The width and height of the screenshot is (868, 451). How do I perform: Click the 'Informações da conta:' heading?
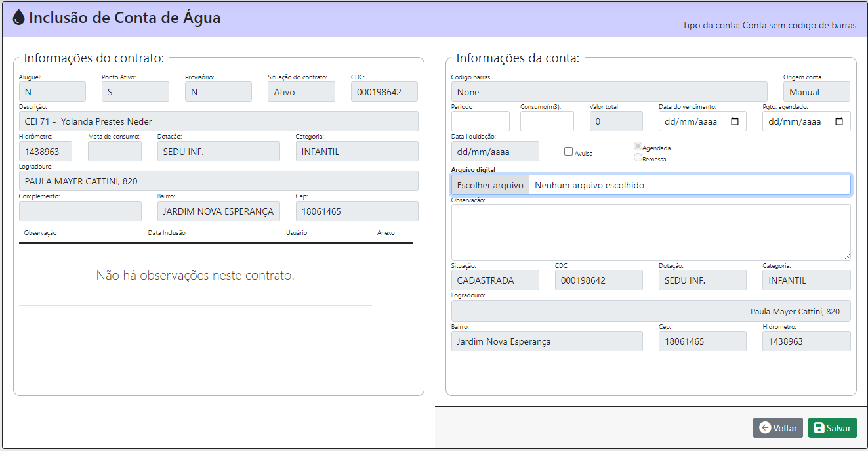coord(518,58)
